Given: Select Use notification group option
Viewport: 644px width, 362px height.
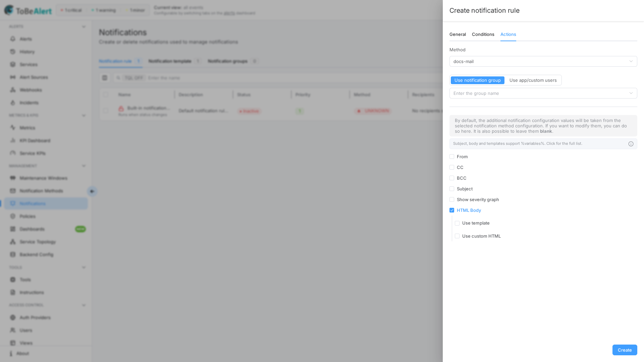Looking at the screenshot, I should coord(477,80).
